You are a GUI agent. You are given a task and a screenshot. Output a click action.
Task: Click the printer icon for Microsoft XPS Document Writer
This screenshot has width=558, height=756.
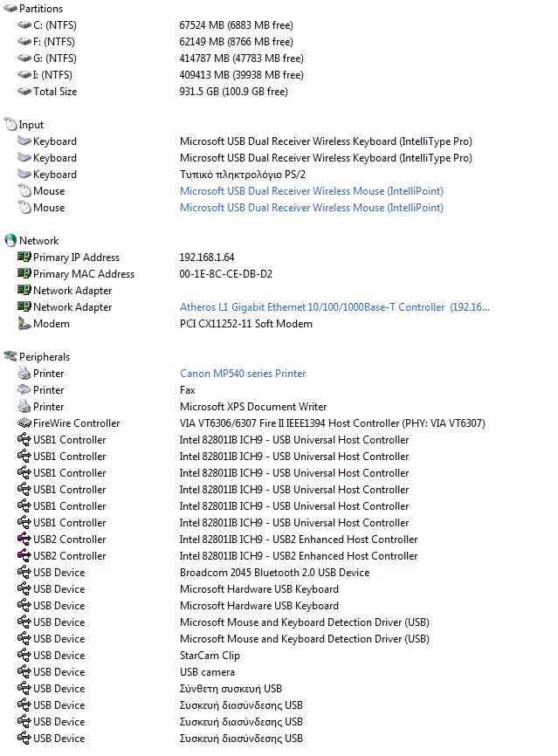click(x=24, y=406)
